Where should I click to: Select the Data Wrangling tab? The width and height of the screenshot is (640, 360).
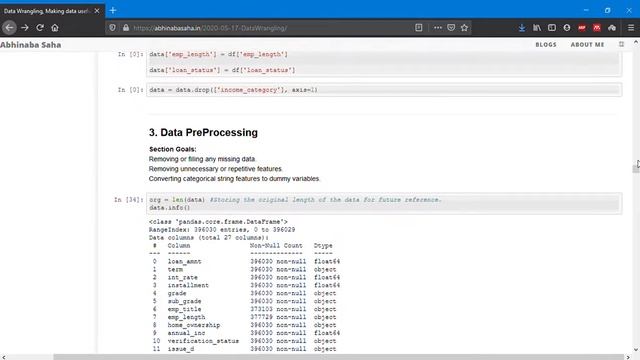tap(52, 11)
